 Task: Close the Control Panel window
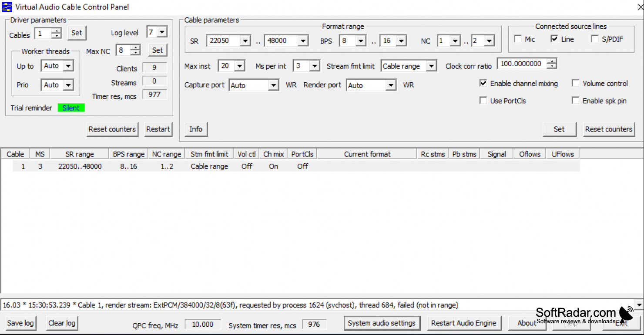[640, 7]
